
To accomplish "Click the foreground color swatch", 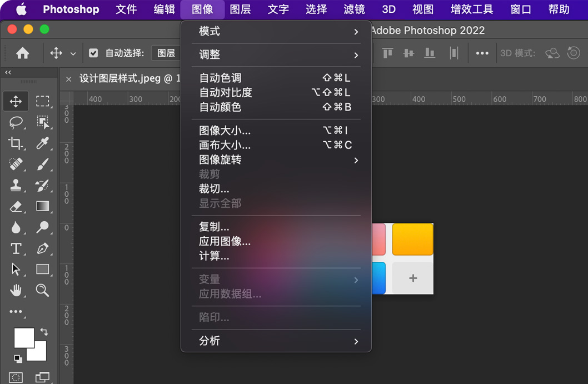I will coord(23,338).
